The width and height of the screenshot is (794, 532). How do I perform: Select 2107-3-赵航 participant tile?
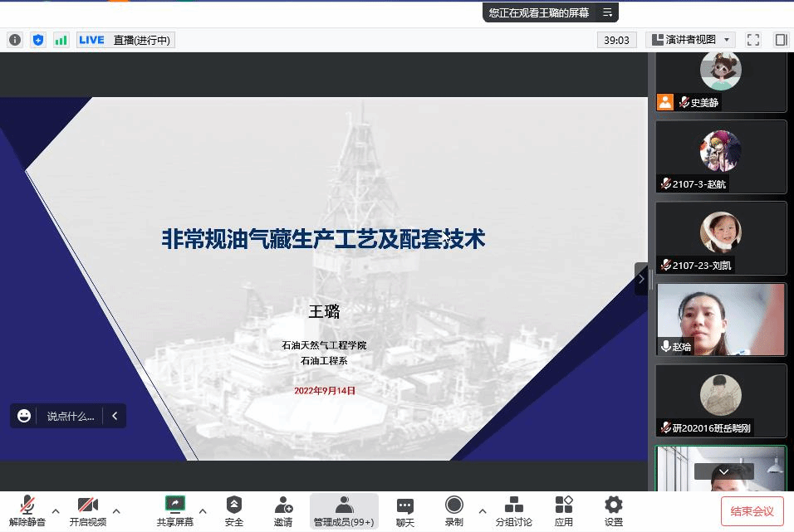coord(721,156)
